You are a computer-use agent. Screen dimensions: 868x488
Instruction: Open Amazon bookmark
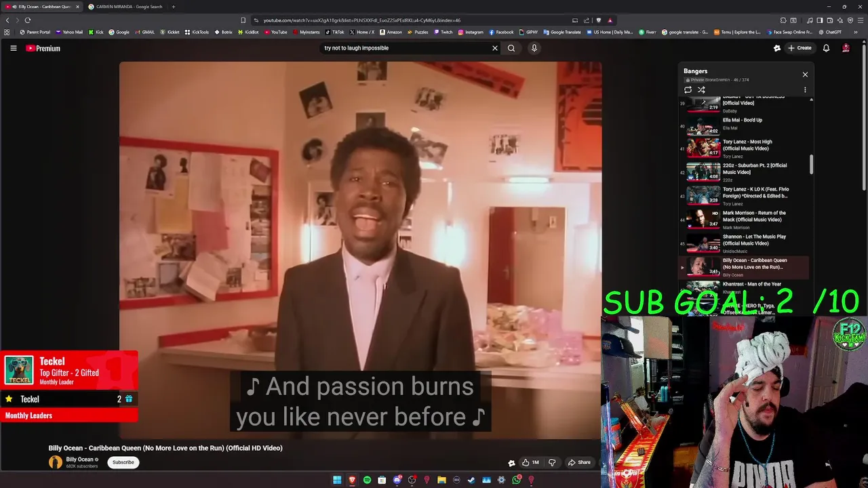point(391,32)
